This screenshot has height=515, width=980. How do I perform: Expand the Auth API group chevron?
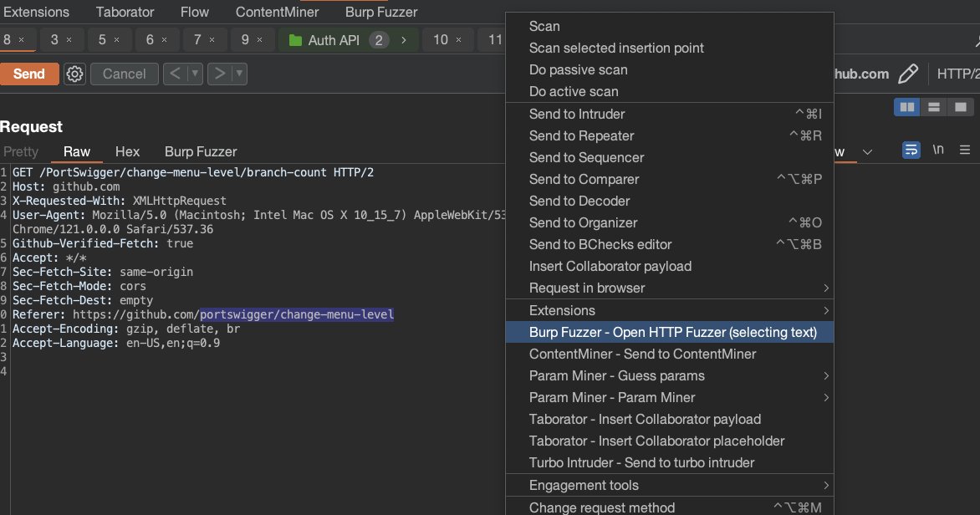[404, 40]
